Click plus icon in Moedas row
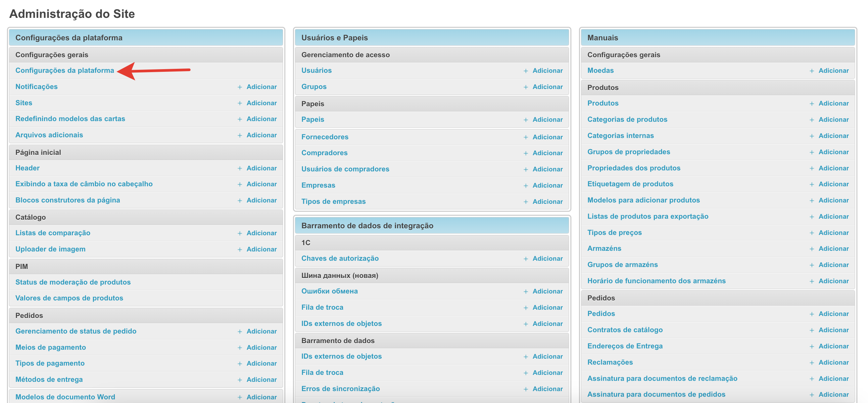 point(812,71)
